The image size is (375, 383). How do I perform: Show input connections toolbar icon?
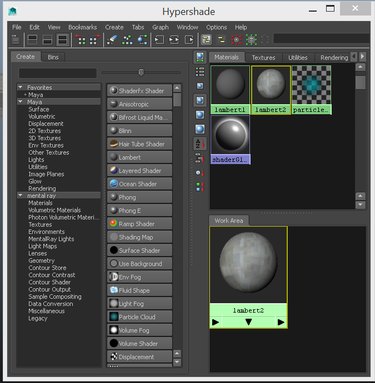tap(159, 40)
